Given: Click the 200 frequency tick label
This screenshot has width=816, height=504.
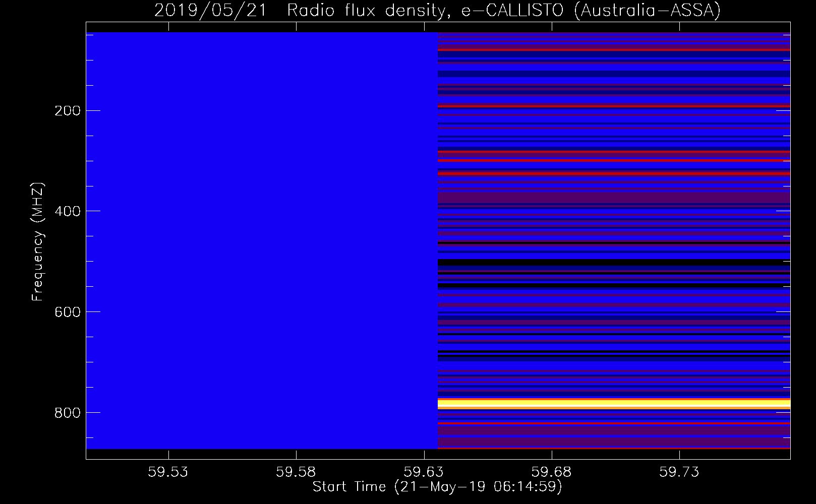Looking at the screenshot, I should point(68,111).
